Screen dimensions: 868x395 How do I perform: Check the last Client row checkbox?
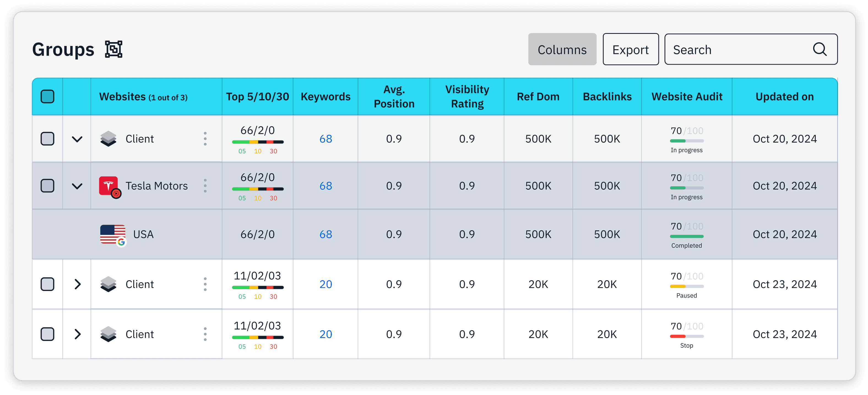coord(47,334)
